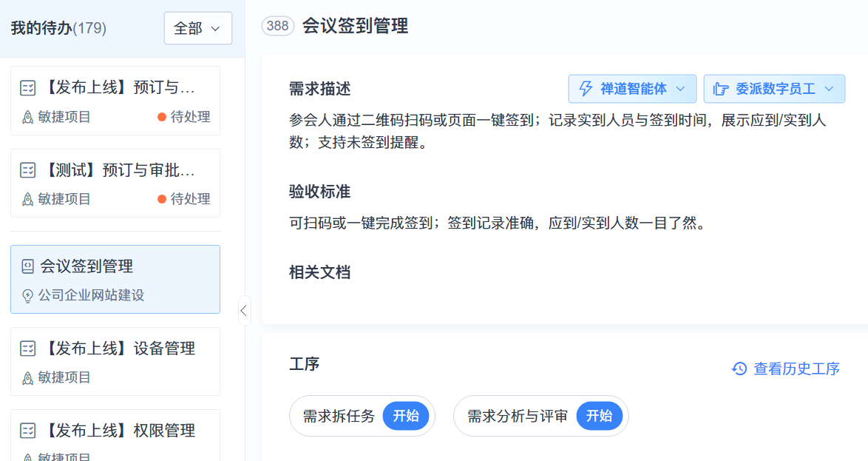Select the 【发布上线】预订与… to-do card
Viewport: 868px width, 461px height.
coord(115,101)
